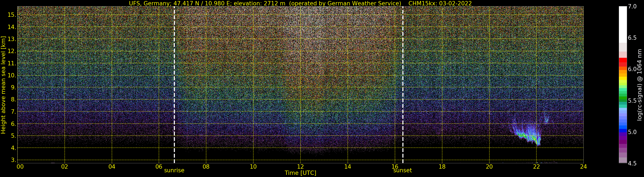Screen dimensions: 644x177
Task: Click the '5.0' colorbar value
Action: coord(632,132)
